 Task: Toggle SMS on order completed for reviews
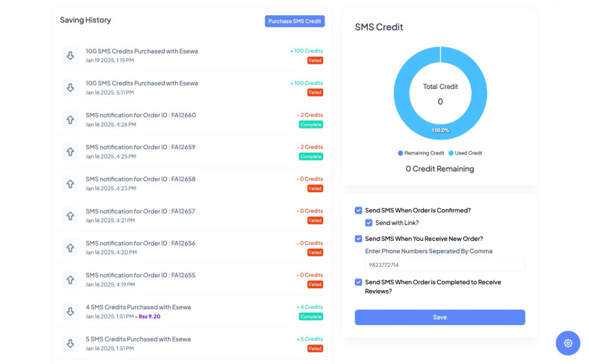coord(358,282)
